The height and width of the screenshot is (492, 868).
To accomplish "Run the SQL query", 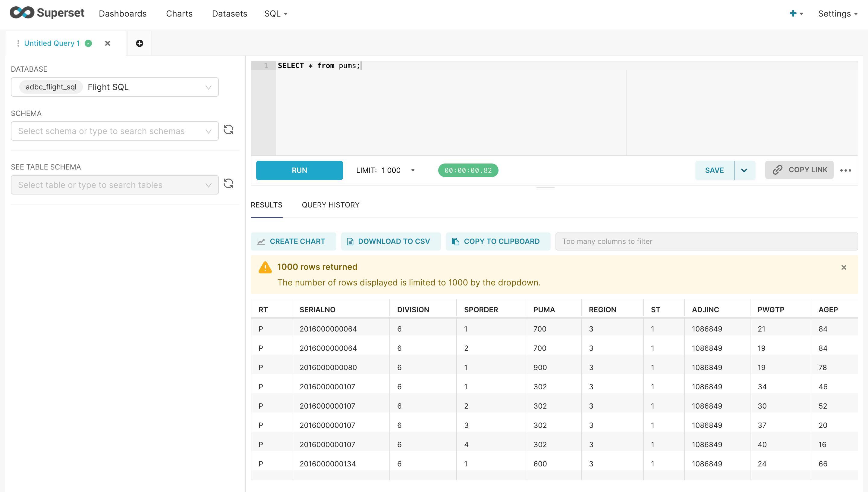I will coord(299,170).
